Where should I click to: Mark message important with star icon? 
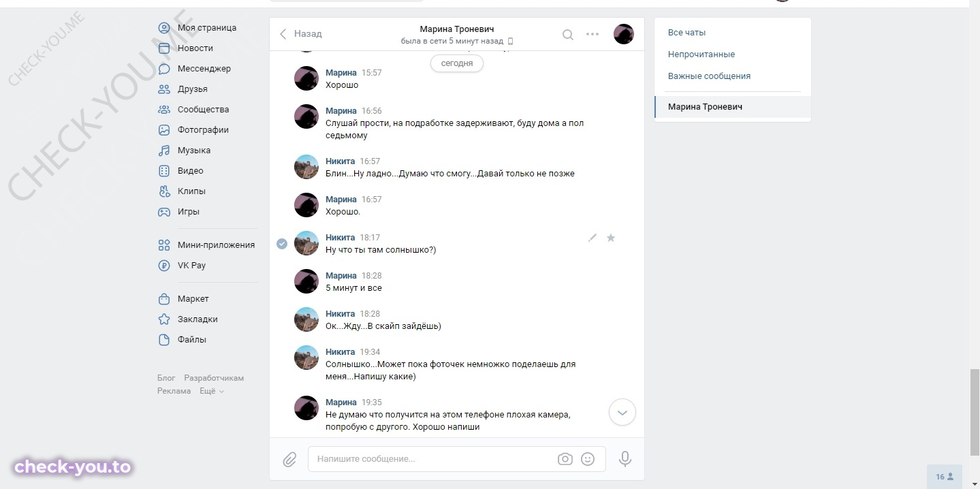(611, 238)
